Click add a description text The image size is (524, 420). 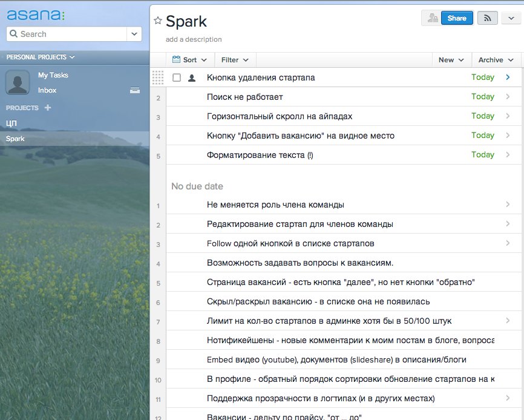click(194, 39)
